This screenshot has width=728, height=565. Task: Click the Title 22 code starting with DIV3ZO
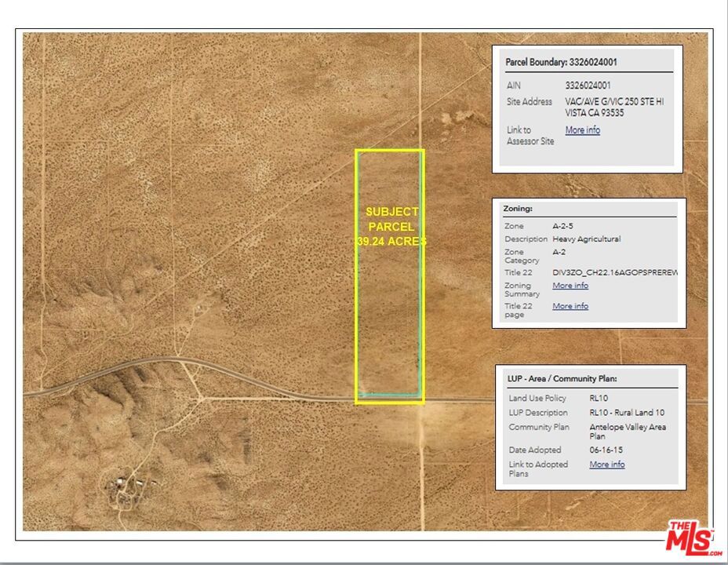coord(614,272)
